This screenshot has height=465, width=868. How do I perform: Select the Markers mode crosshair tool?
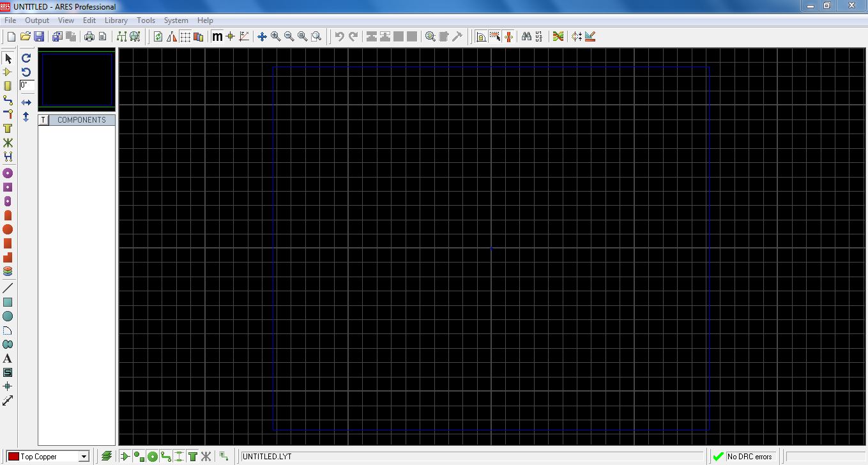tap(8, 386)
